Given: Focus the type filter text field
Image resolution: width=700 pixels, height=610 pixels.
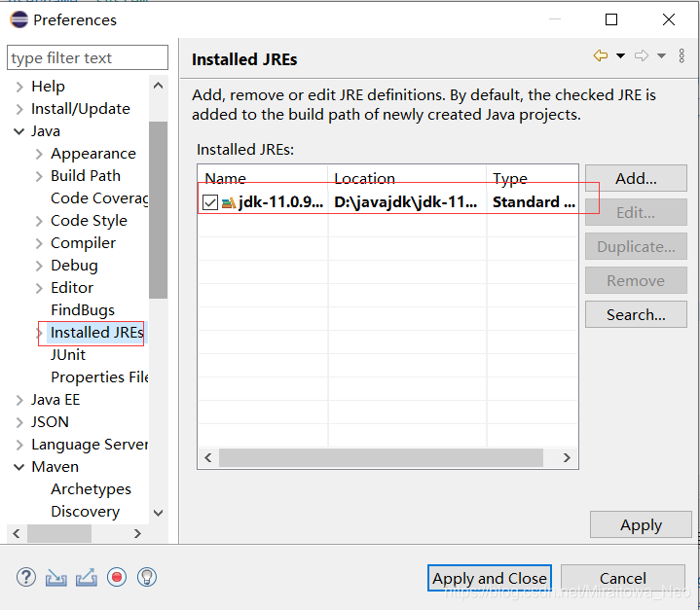Looking at the screenshot, I should coord(88,57).
